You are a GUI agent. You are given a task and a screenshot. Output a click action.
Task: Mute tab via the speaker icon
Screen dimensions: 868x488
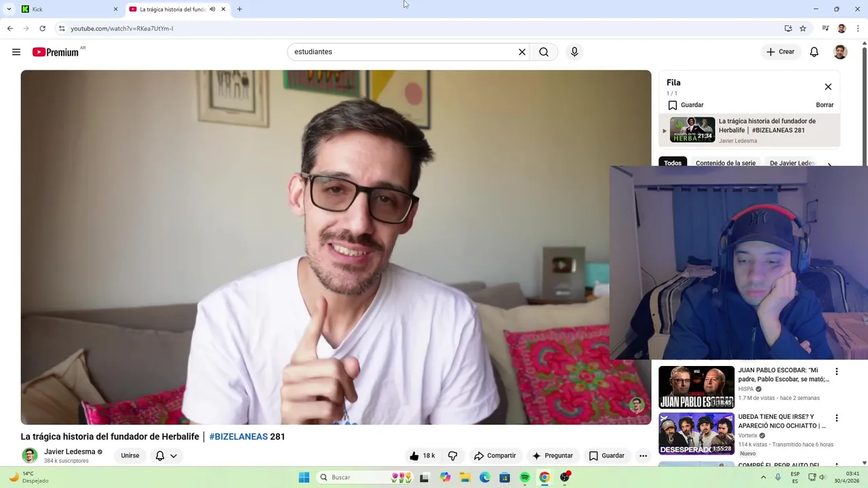click(212, 9)
